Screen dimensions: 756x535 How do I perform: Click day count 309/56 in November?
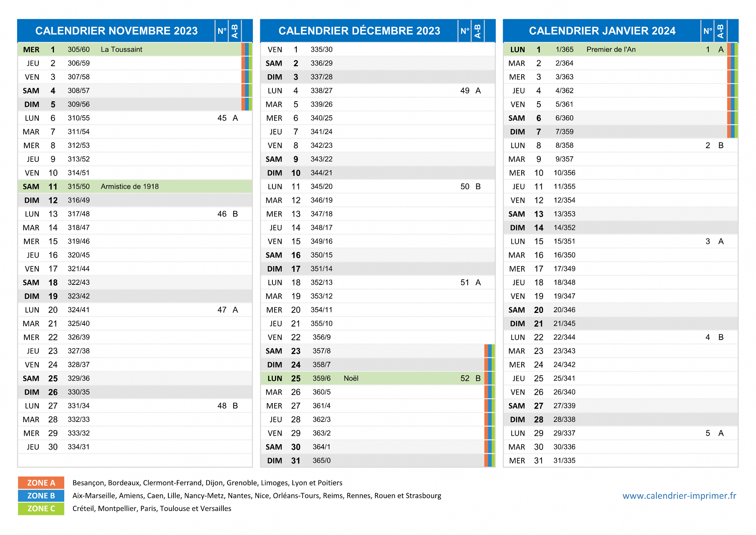(x=79, y=105)
